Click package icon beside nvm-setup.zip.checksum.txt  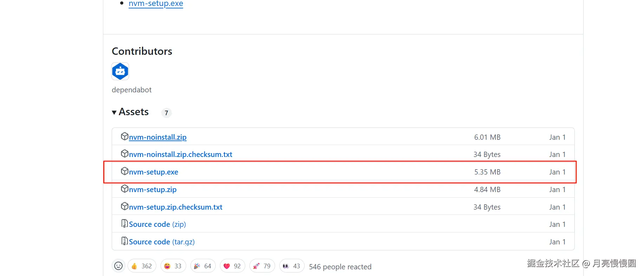[124, 206]
